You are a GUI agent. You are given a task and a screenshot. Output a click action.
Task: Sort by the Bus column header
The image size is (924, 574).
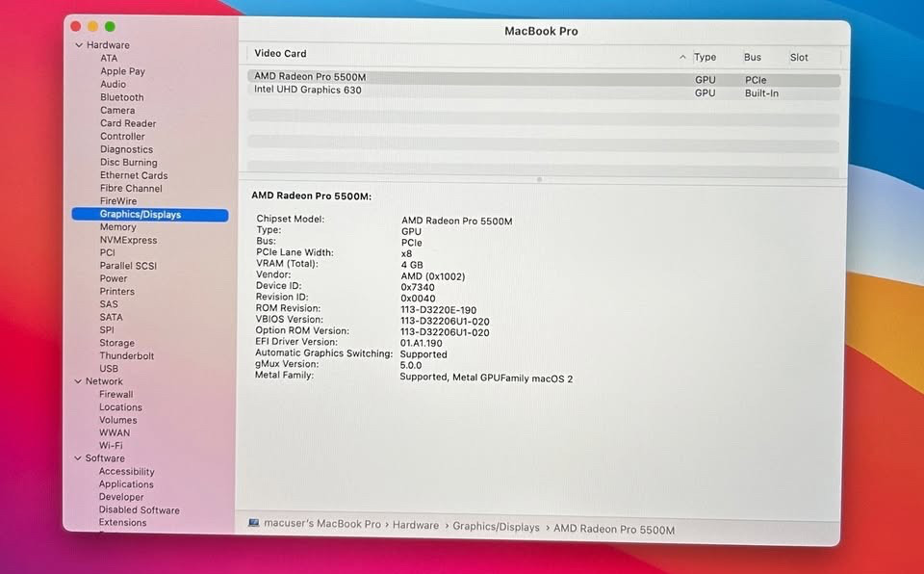[x=753, y=57]
